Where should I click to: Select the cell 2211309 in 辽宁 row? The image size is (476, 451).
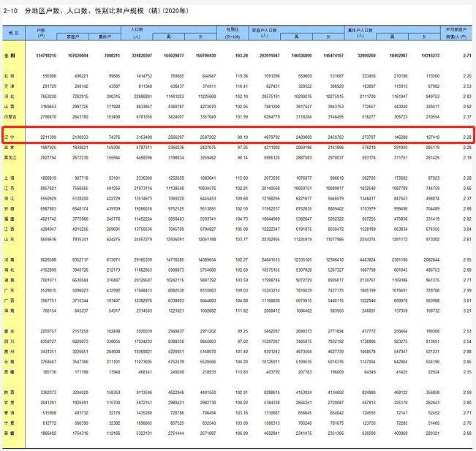tap(48, 137)
